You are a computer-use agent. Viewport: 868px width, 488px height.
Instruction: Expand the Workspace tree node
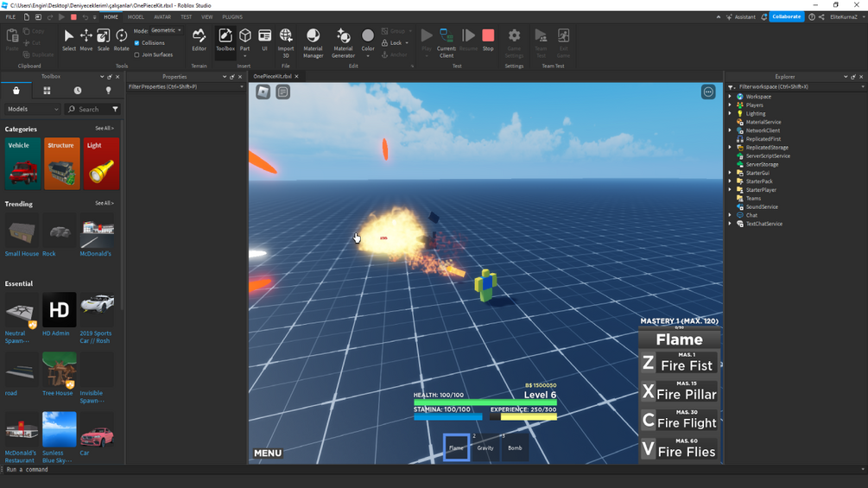[730, 96]
